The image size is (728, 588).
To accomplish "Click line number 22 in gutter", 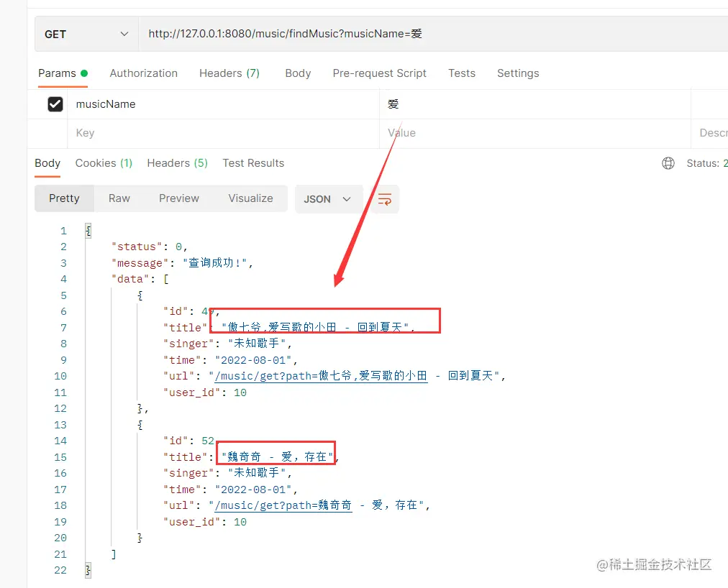I will click(60, 570).
